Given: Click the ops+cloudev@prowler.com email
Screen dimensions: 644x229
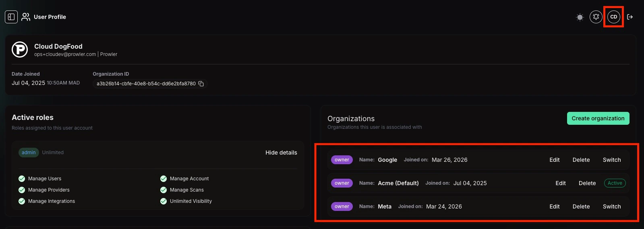Looking at the screenshot, I should pyautogui.click(x=65, y=54).
